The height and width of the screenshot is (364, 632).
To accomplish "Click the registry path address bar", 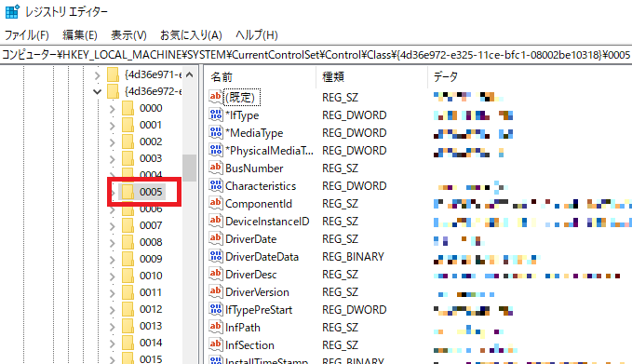I will tap(316, 54).
